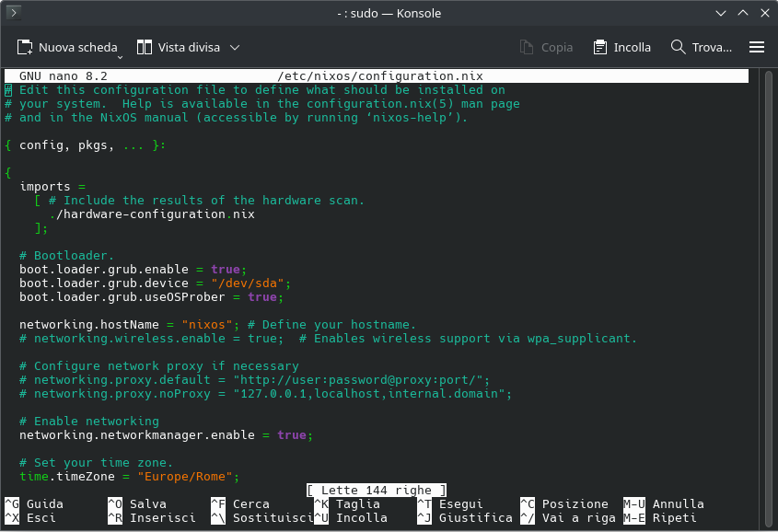Expand the Vista divisa chevron

point(235,47)
